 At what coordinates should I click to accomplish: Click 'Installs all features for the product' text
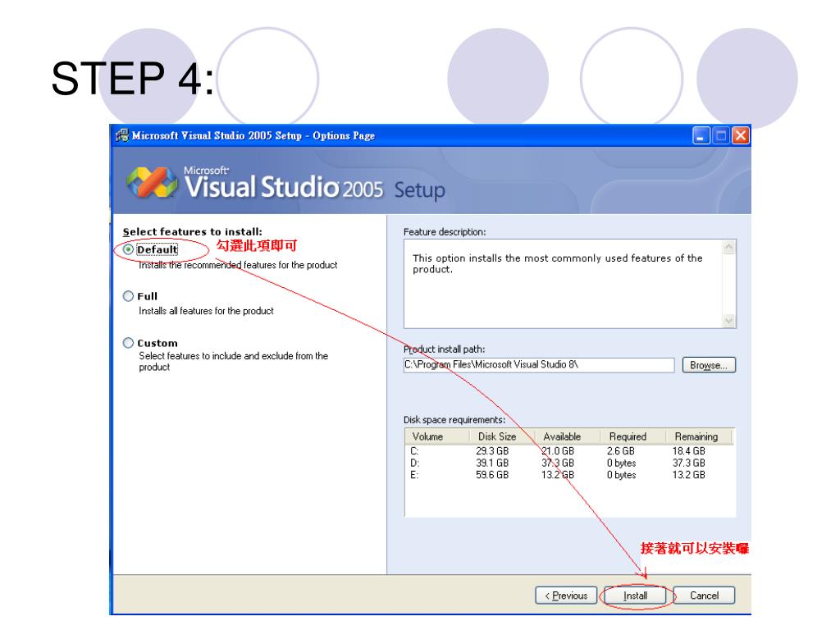coord(206,311)
